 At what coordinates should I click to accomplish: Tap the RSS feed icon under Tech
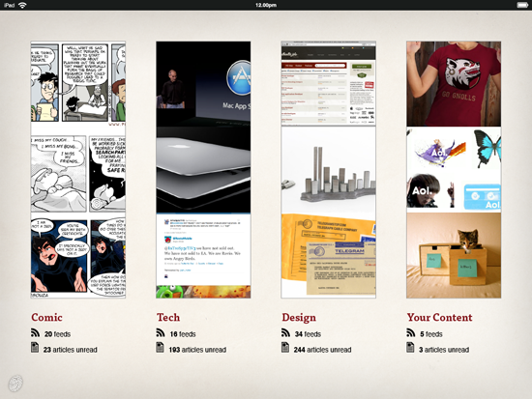(161, 332)
